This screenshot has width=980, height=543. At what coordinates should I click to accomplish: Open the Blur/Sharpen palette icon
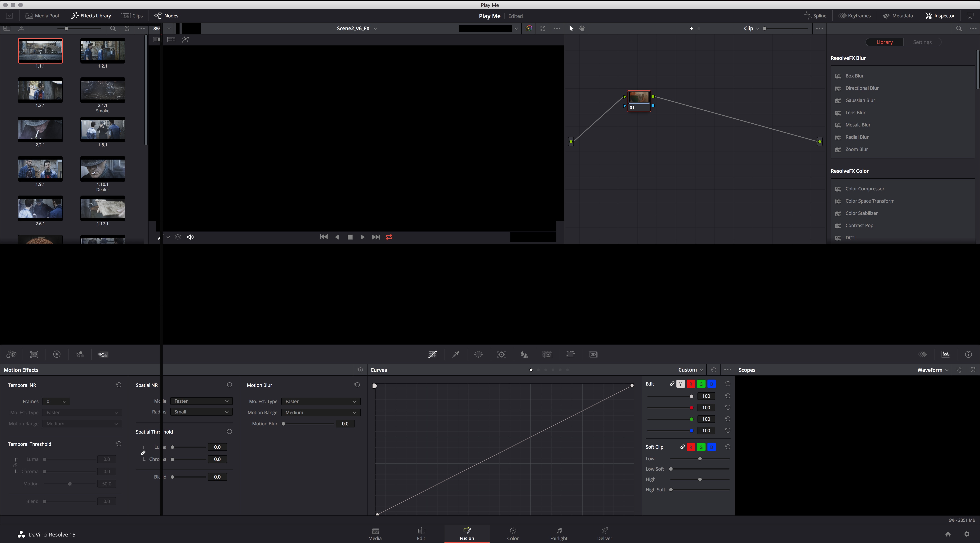pos(524,354)
